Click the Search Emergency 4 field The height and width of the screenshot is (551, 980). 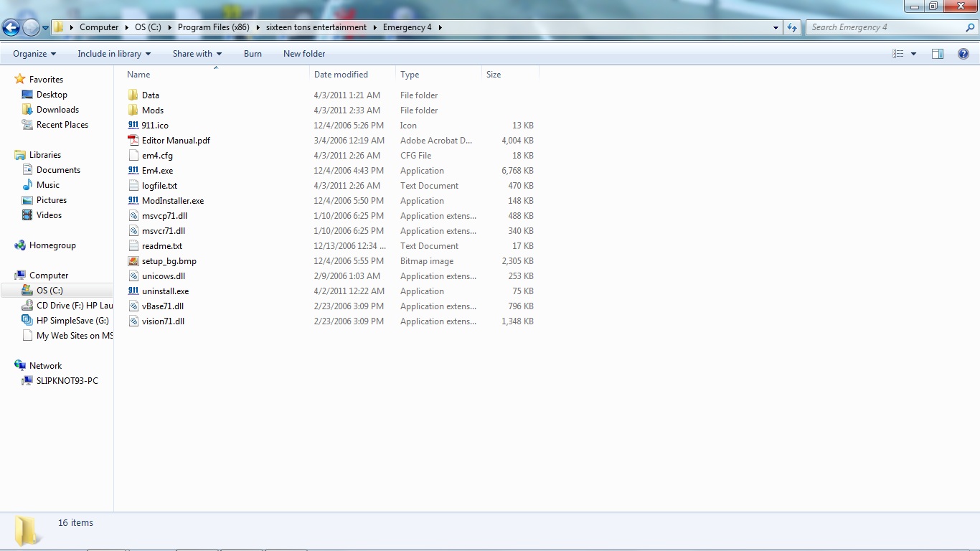point(885,27)
